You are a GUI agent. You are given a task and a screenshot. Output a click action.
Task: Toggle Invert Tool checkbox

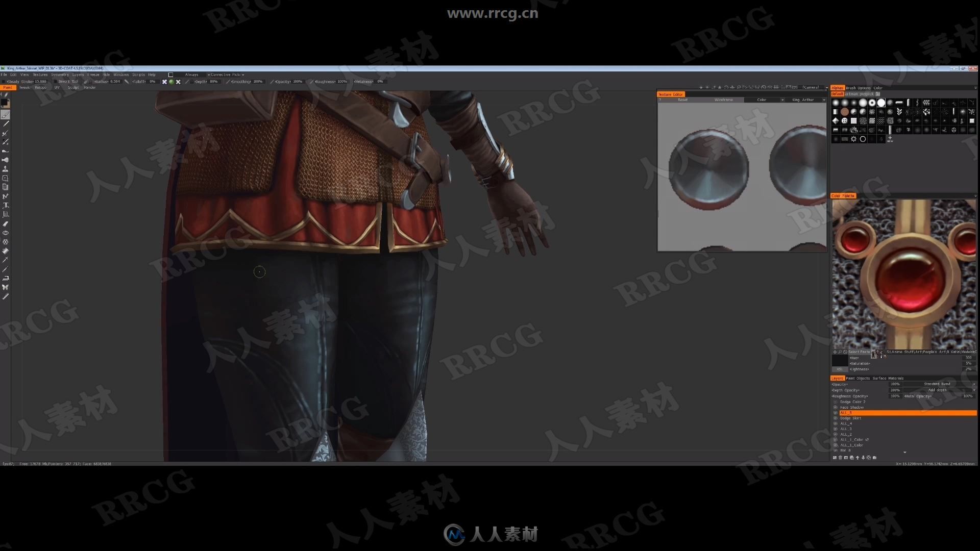[55, 82]
